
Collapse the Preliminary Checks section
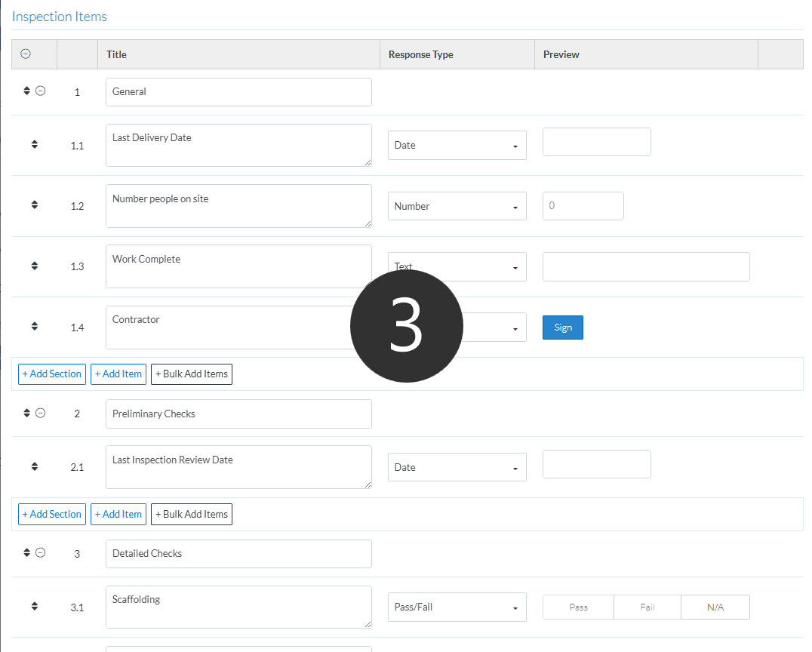point(41,414)
